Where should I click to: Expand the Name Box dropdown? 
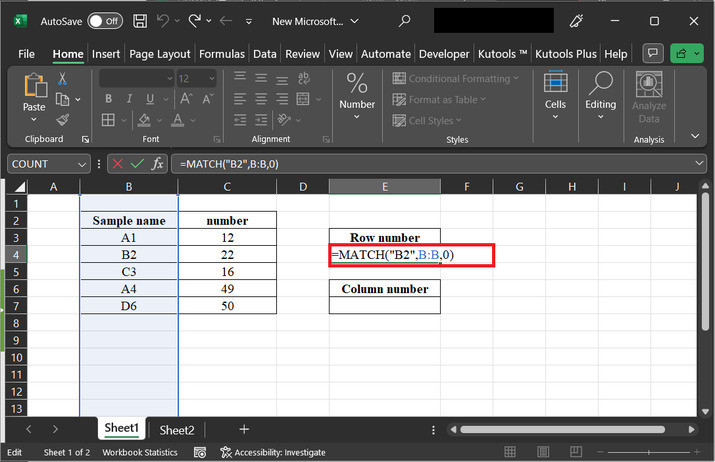coord(82,164)
